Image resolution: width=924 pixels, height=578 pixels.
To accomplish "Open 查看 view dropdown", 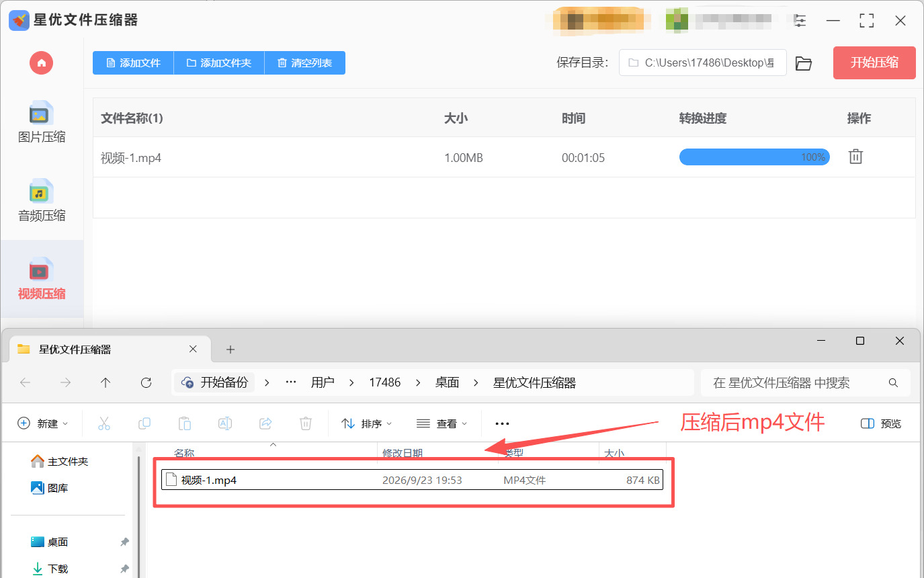I will pos(442,423).
